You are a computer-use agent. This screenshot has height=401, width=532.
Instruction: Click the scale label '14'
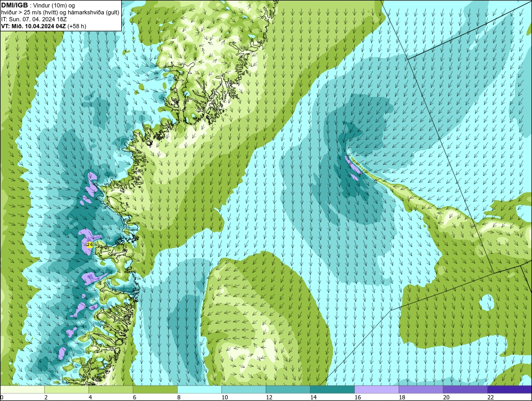click(313, 398)
